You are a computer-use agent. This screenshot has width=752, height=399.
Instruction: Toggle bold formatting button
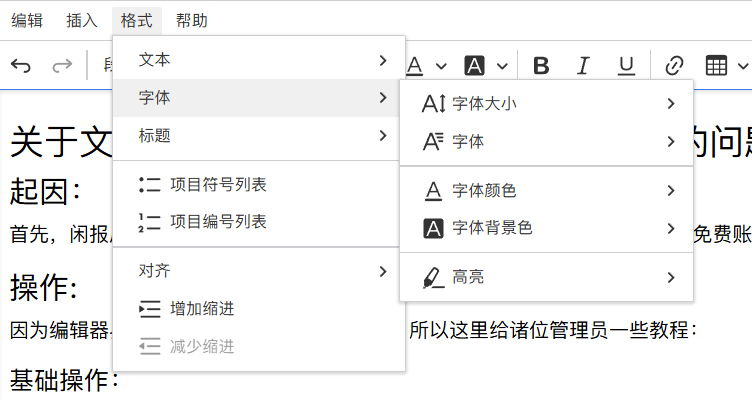pos(541,65)
